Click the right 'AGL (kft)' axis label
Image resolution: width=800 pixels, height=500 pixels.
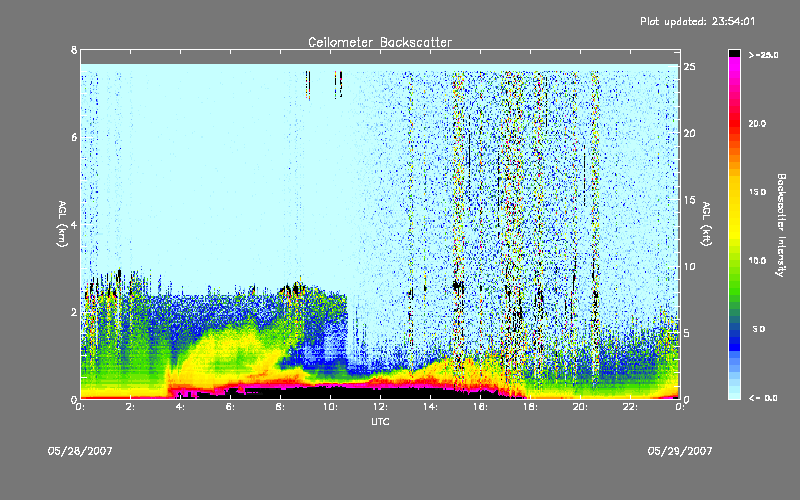pos(707,224)
